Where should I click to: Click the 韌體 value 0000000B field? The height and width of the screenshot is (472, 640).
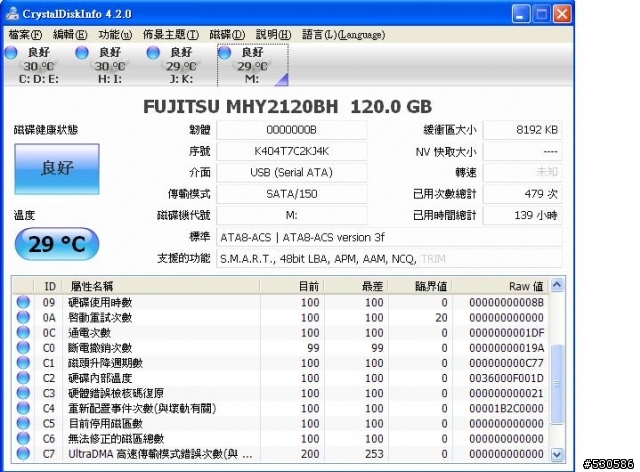(x=291, y=130)
